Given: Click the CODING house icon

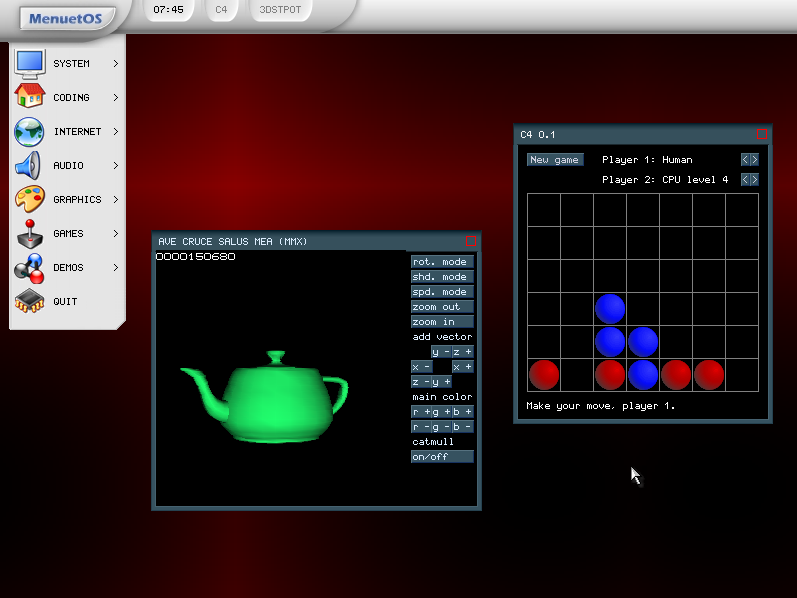Looking at the screenshot, I should point(29,96).
